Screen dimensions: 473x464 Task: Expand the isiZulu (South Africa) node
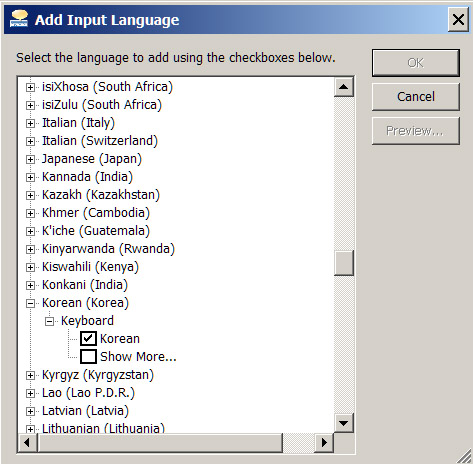point(30,105)
